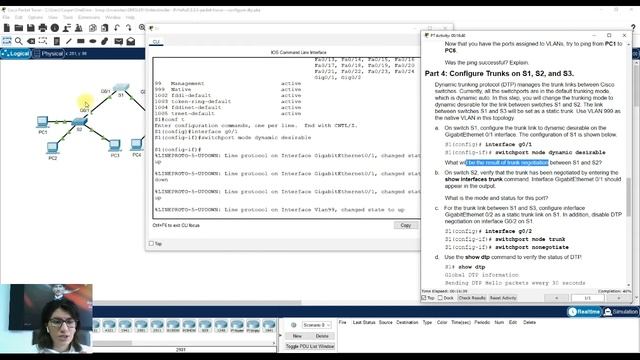
Task: Click the Add Simple PDU envelope icon
Action: (119, 41)
